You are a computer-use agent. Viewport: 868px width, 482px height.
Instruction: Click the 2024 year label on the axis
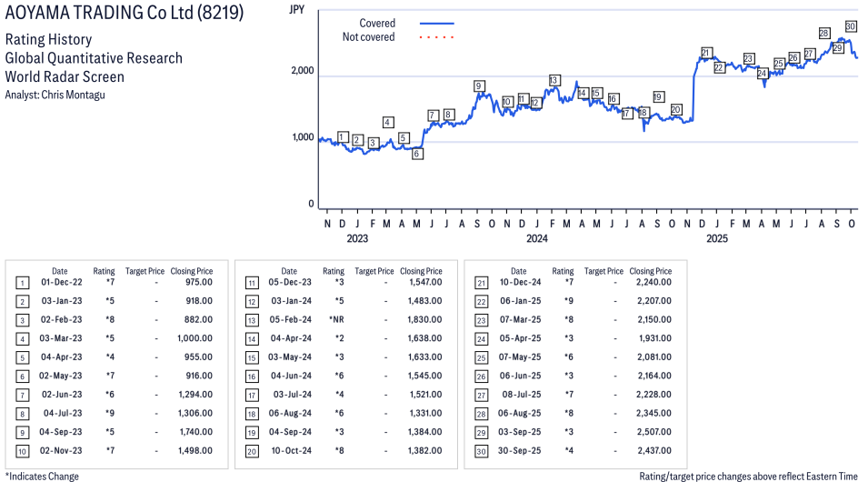click(536, 239)
